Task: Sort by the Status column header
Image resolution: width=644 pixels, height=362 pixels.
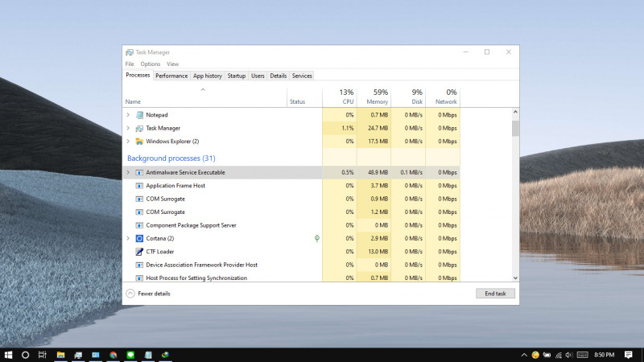Action: (305, 97)
